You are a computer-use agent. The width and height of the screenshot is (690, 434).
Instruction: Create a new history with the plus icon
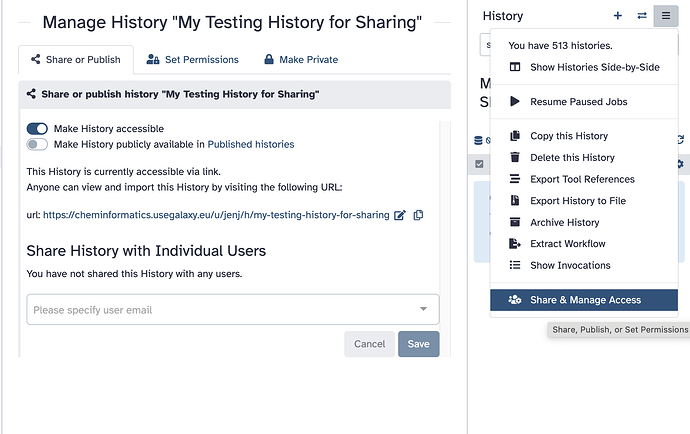[x=618, y=16]
